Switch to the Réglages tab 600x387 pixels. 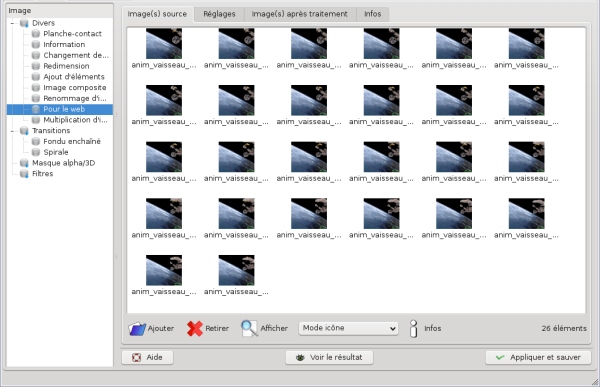[219, 14]
